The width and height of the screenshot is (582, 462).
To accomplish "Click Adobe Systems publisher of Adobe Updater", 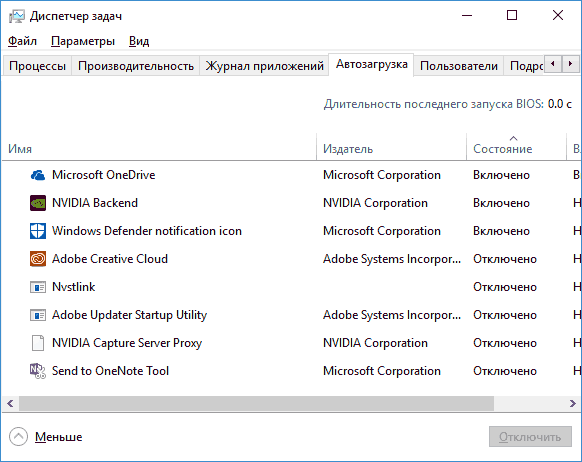I will pyautogui.click(x=392, y=315).
